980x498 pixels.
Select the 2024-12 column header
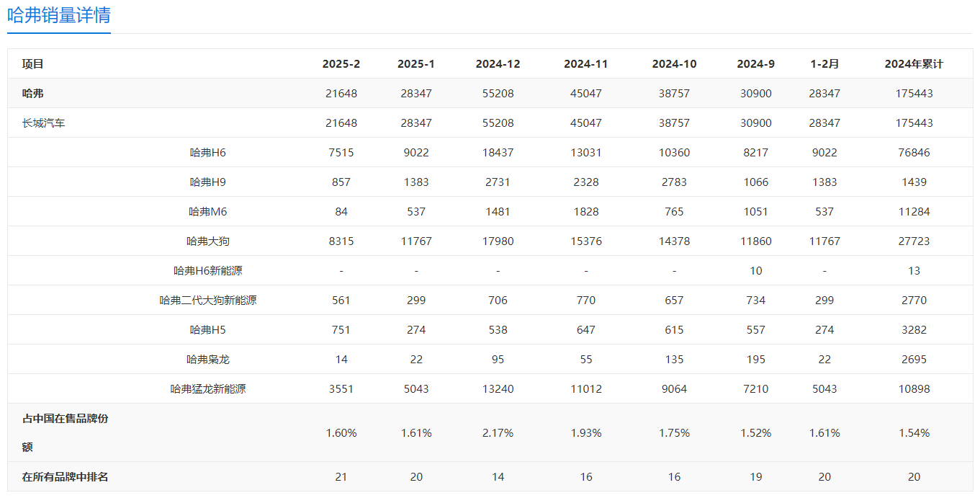tap(498, 64)
